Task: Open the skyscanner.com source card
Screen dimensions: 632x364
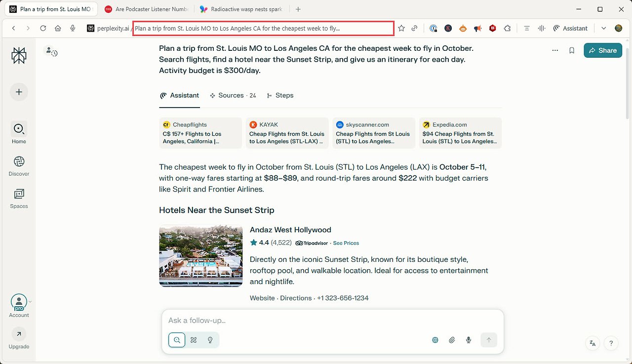Action: [x=374, y=133]
